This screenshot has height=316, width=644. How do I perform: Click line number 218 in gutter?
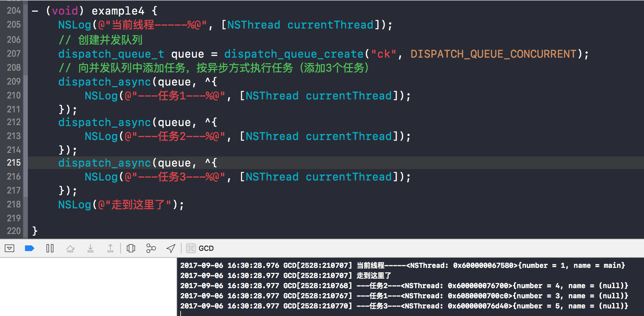click(x=14, y=205)
